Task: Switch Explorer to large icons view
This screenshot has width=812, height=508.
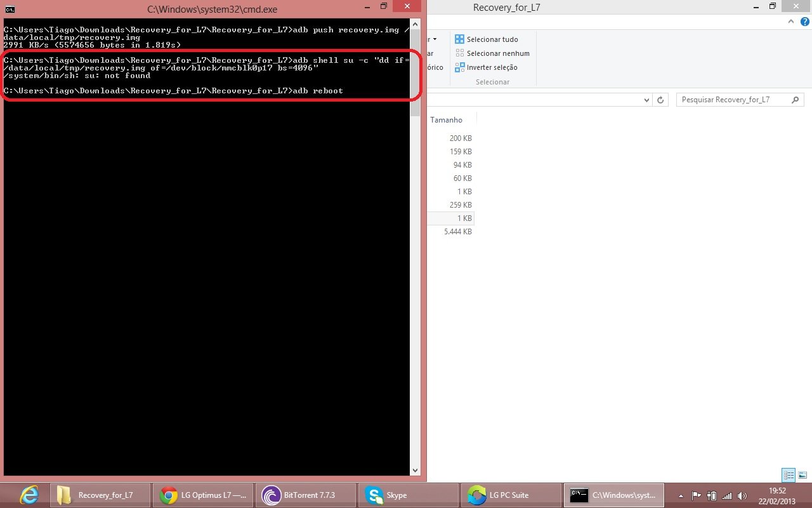Action: coord(802,474)
